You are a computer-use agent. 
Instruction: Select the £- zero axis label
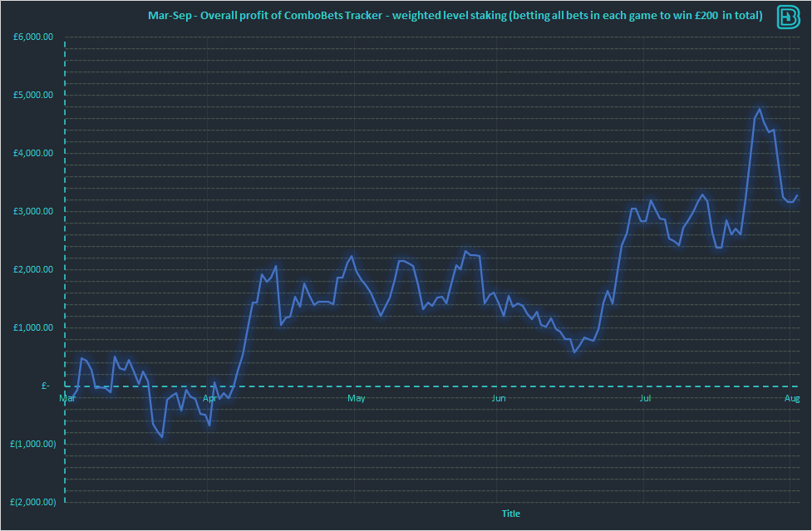(46, 386)
